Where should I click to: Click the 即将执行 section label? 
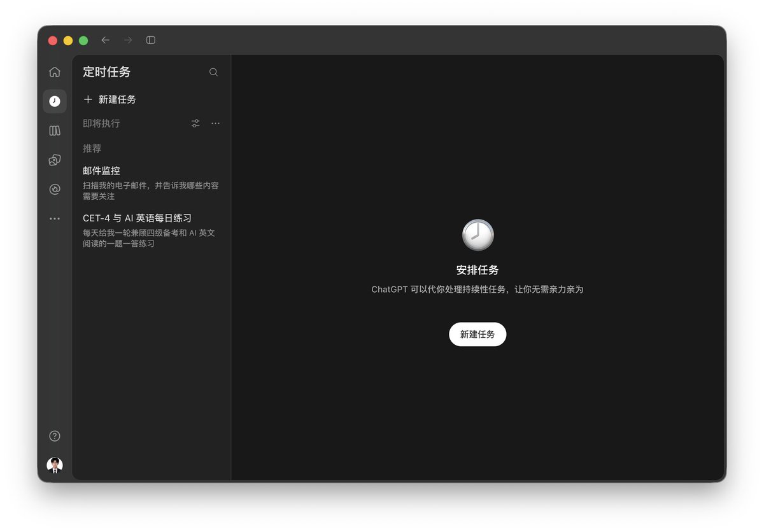point(101,123)
